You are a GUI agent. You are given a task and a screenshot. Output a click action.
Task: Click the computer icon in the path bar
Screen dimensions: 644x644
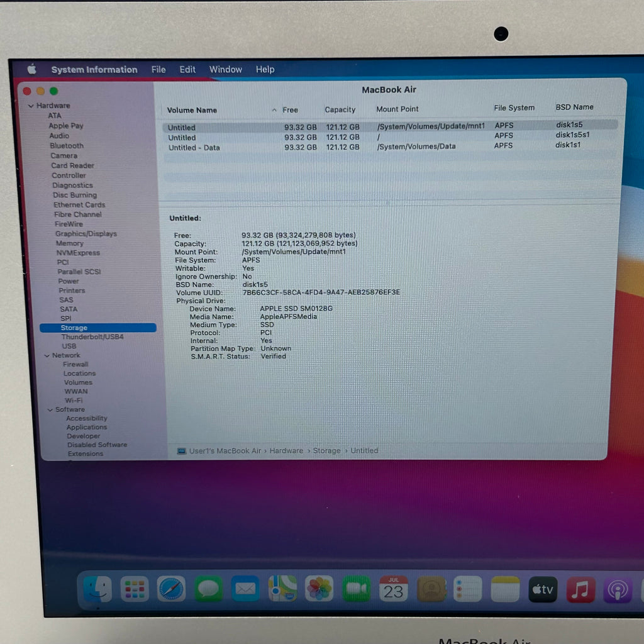tap(181, 451)
